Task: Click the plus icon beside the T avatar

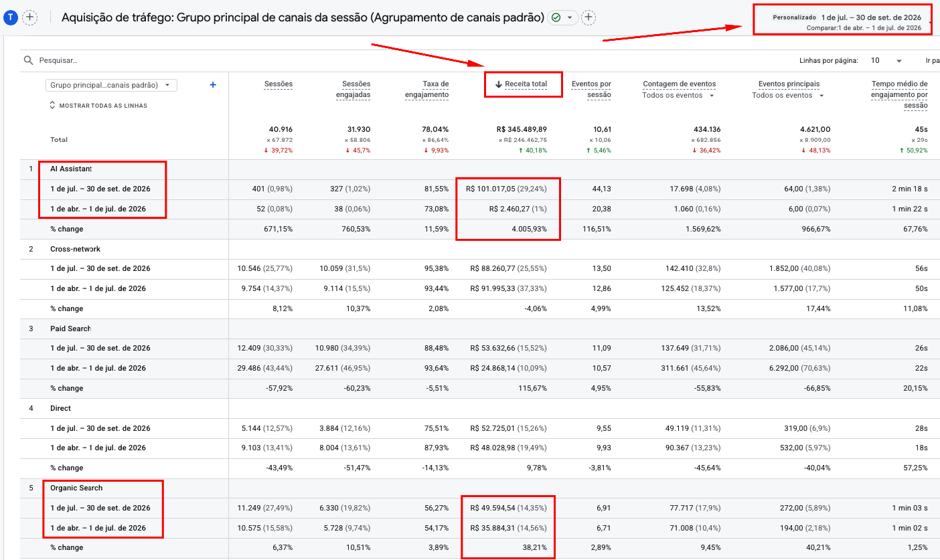Action: pyautogui.click(x=30, y=18)
